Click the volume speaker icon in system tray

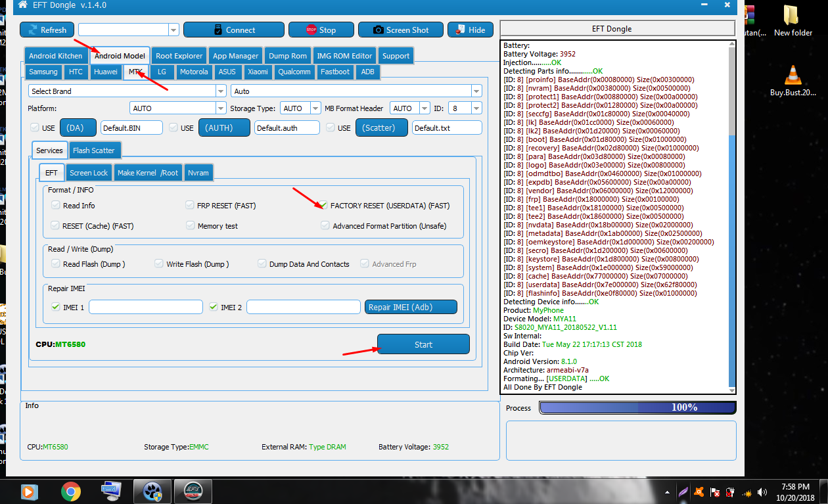(x=762, y=492)
